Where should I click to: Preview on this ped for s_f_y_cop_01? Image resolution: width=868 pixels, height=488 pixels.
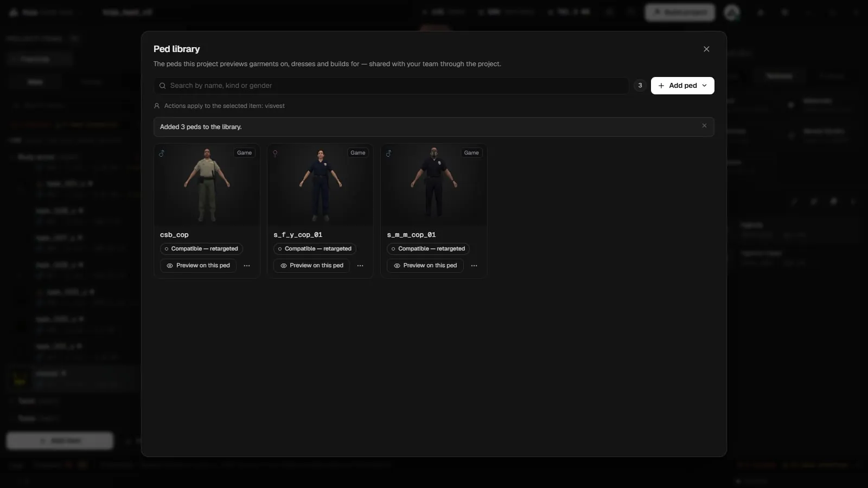(x=311, y=266)
